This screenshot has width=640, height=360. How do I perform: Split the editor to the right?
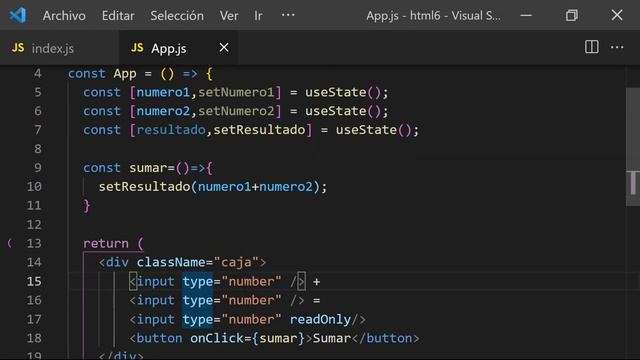(x=591, y=47)
